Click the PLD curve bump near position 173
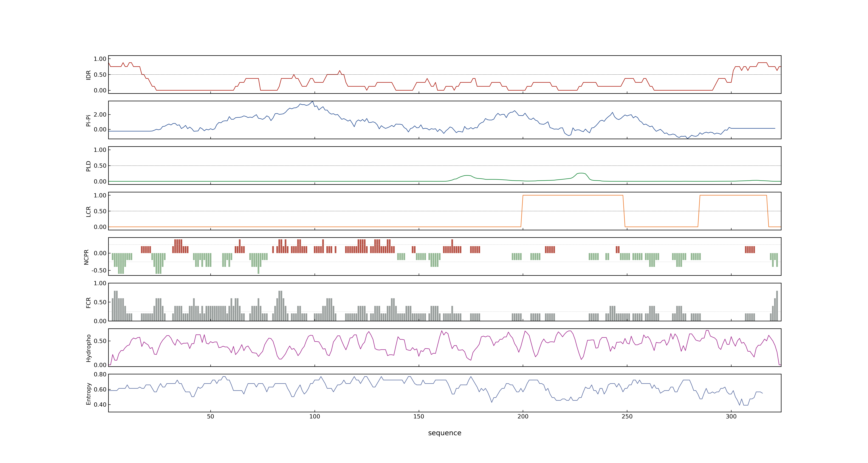868x463 pixels. [x=467, y=176]
